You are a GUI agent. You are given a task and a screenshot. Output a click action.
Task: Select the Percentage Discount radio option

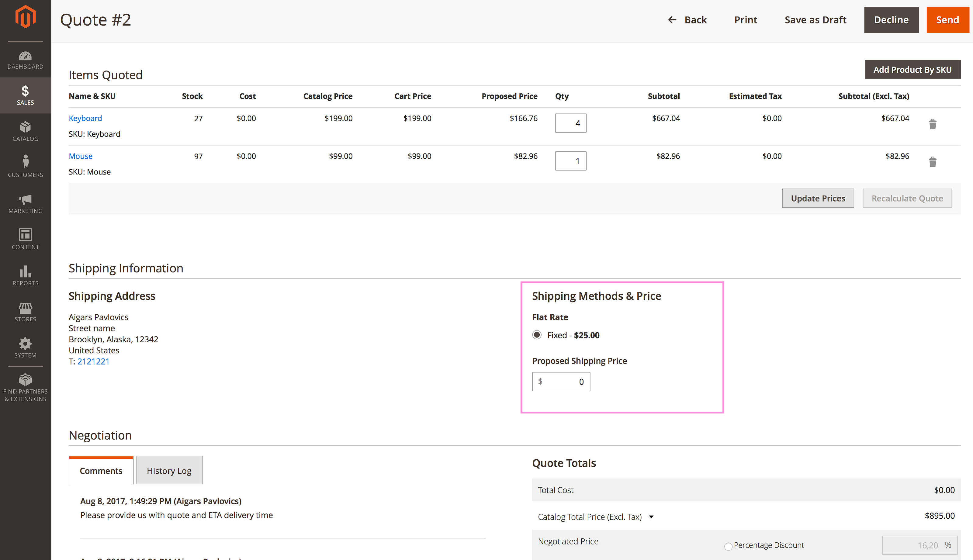pyautogui.click(x=728, y=546)
